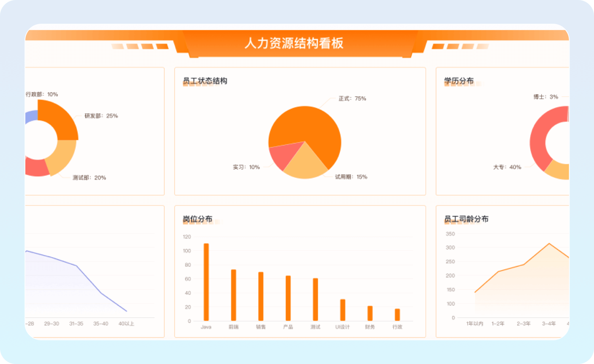594x364 pixels.
Task: Click the 行政 bar in the bar chart
Action: coord(397,315)
